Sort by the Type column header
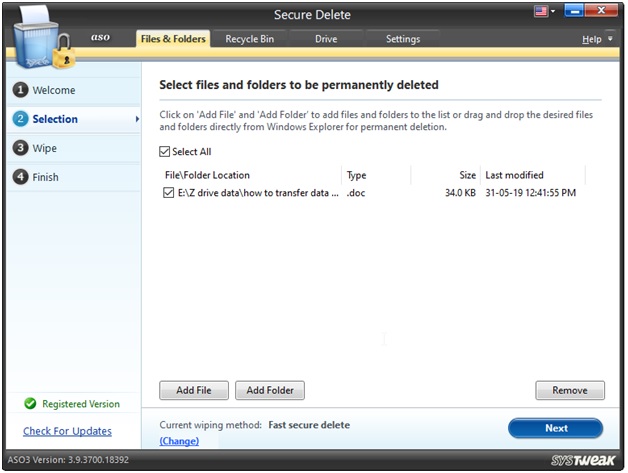The image size is (628, 473). point(376,175)
